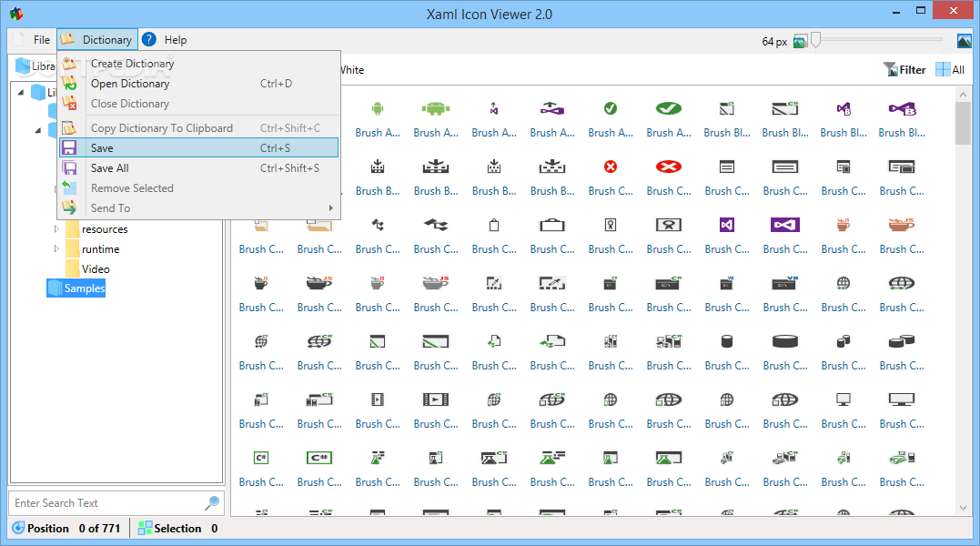Select the runtime folder label

tap(101, 248)
